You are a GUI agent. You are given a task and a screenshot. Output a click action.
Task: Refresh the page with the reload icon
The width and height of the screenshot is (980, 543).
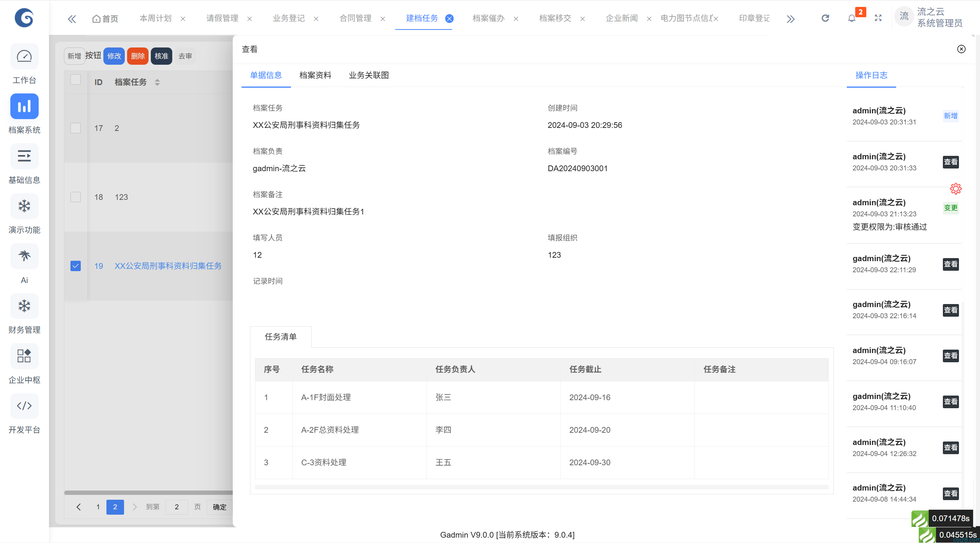tap(825, 18)
